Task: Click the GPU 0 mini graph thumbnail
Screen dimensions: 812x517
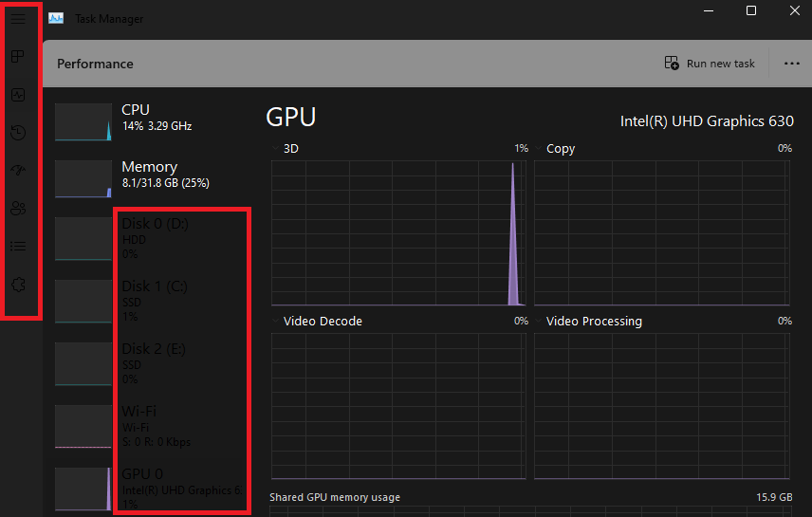Action: [83, 489]
